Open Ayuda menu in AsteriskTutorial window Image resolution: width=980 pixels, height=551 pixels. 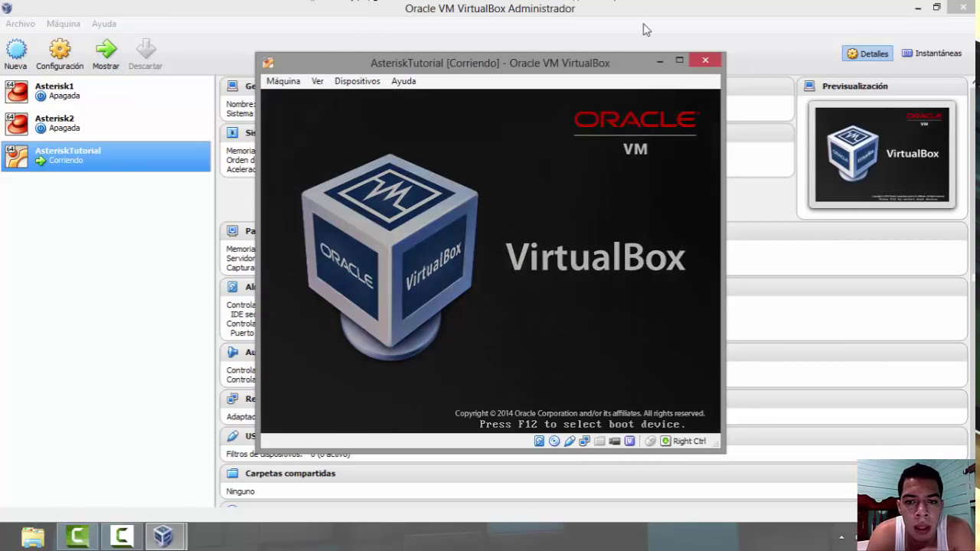pos(403,81)
